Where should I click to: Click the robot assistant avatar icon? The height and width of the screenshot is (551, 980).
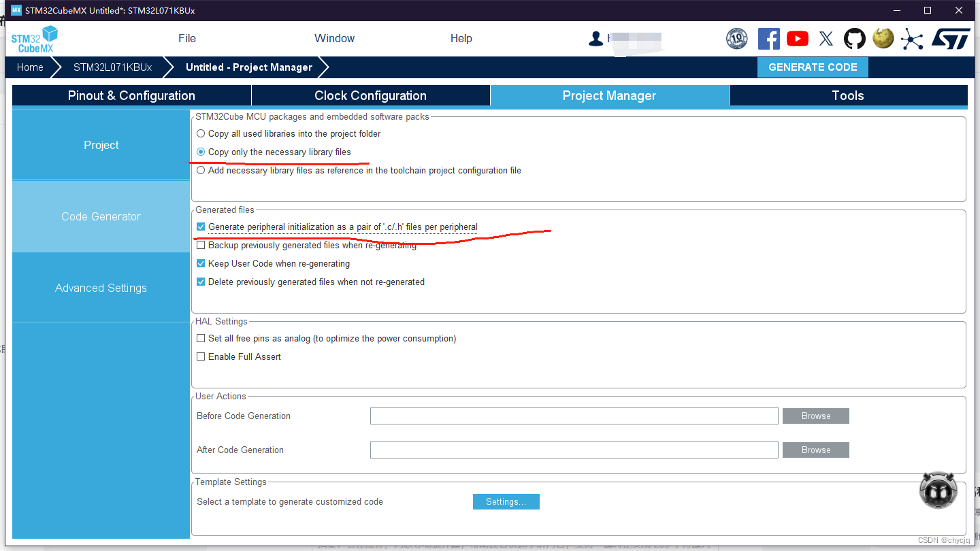(x=938, y=490)
